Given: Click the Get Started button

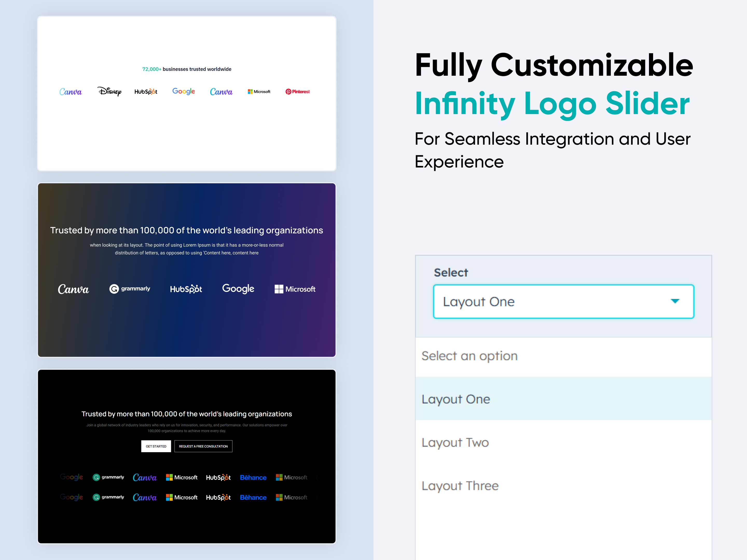Looking at the screenshot, I should 156,446.
